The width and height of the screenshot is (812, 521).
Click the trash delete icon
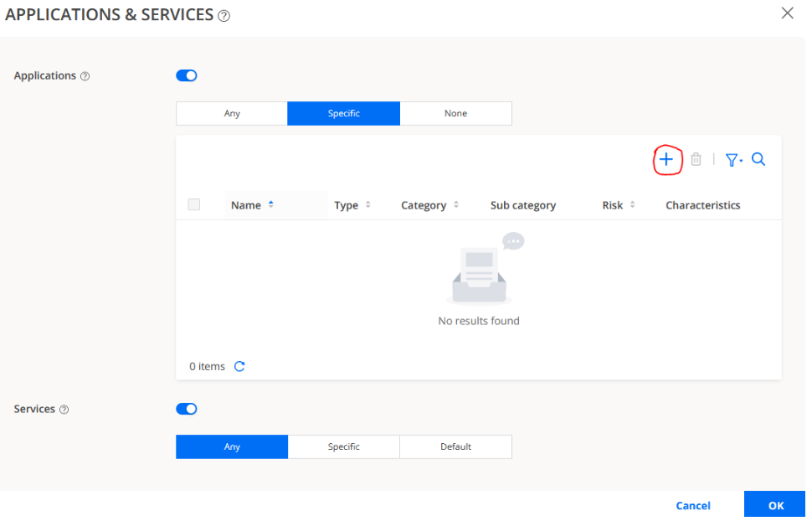click(x=696, y=159)
